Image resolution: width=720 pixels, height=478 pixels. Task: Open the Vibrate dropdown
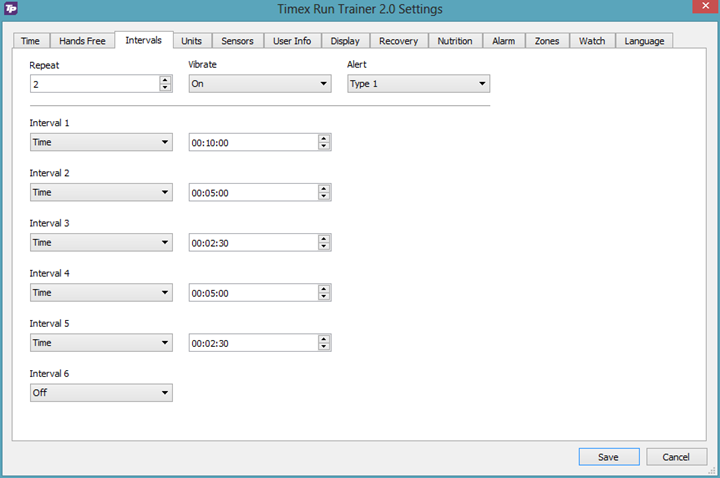(x=260, y=84)
